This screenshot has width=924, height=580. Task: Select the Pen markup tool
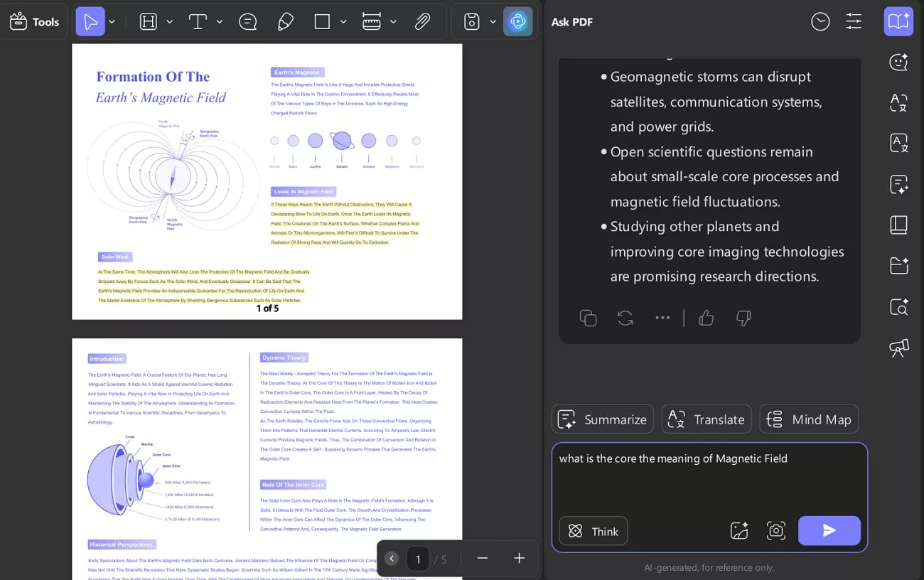tap(285, 21)
